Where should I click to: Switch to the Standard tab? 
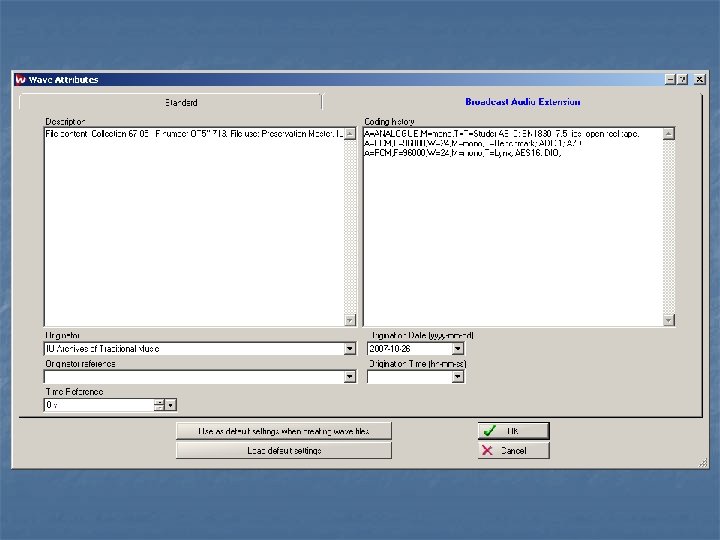coord(171,102)
